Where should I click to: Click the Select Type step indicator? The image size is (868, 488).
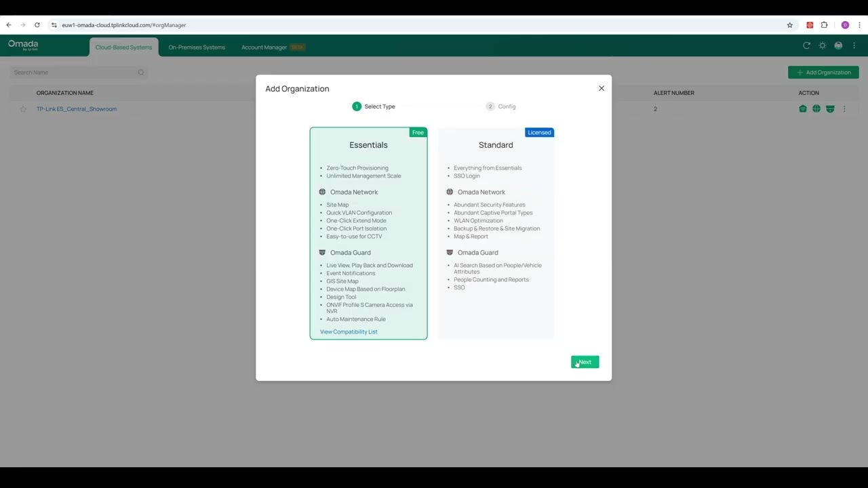tap(374, 106)
